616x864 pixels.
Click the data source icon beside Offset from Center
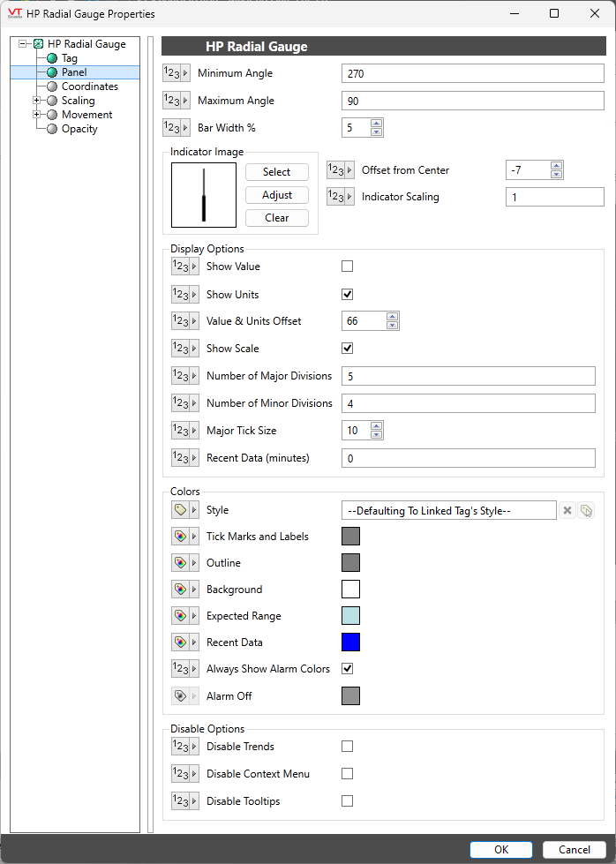(340, 170)
